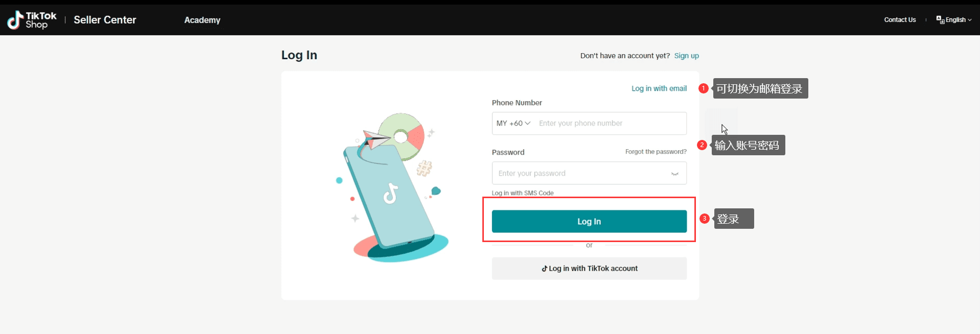Choose Log in with TikTok account

589,268
